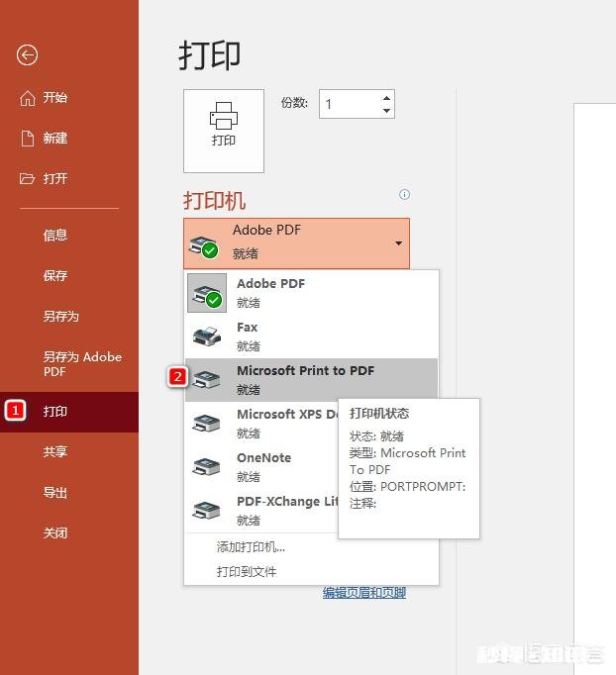The image size is (616, 675).
Task: Open 新建 in sidebar
Action: click(55, 139)
